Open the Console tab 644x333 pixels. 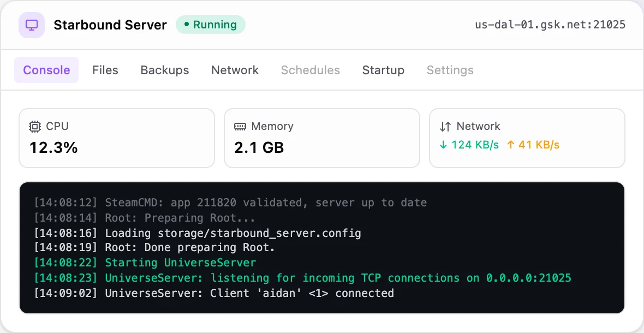[46, 70]
